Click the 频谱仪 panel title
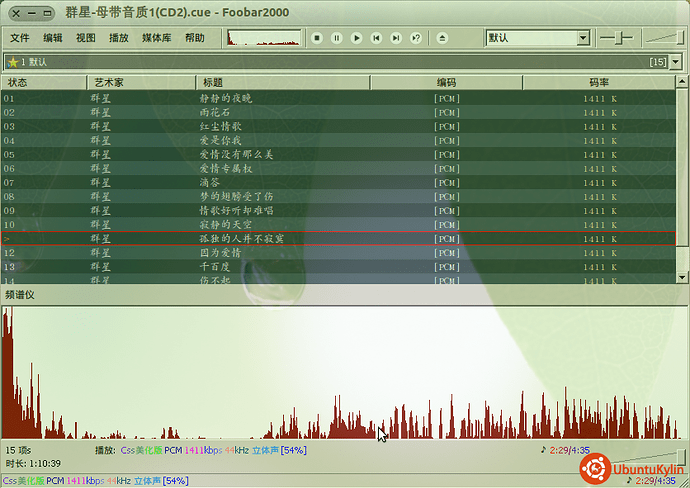690x488 pixels. [20, 295]
